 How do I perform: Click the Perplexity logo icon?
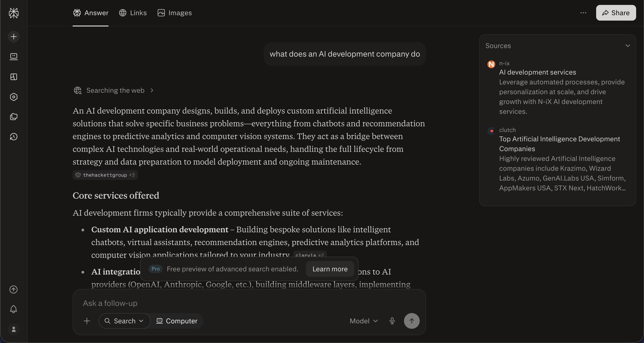click(x=13, y=13)
